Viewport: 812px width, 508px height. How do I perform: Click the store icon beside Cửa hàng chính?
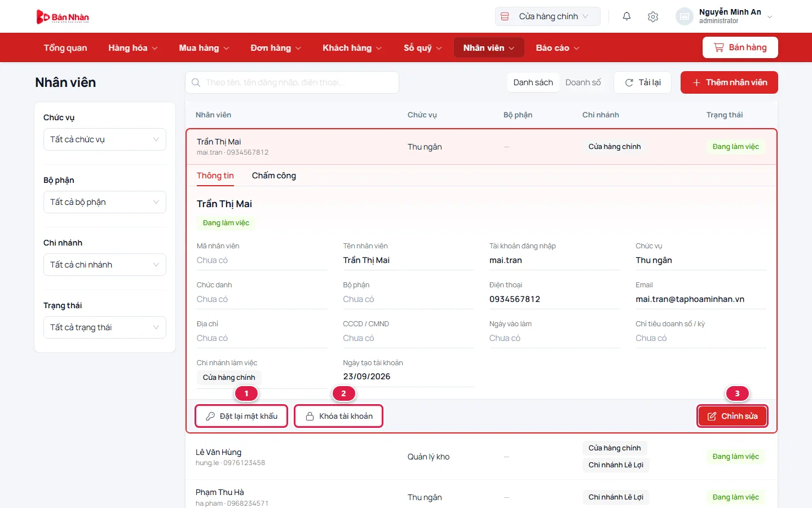pyautogui.click(x=505, y=16)
